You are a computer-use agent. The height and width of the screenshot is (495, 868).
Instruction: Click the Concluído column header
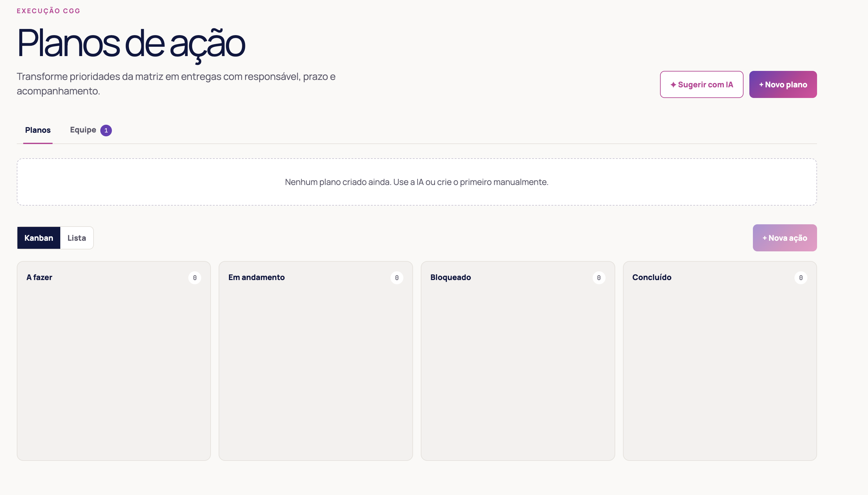pos(652,277)
